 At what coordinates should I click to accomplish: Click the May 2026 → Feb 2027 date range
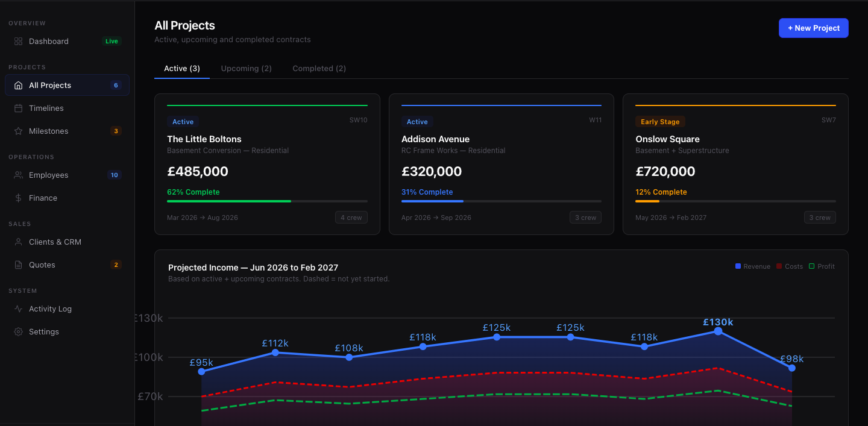tap(671, 218)
